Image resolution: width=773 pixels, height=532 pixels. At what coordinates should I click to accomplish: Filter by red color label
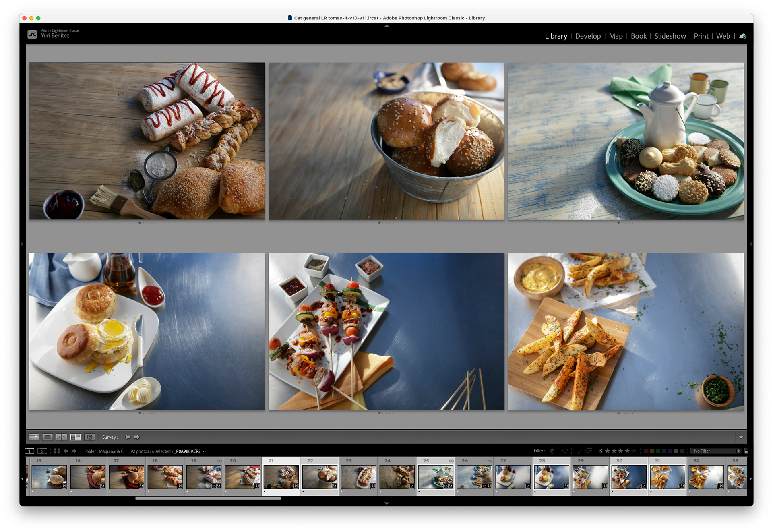pos(646,451)
